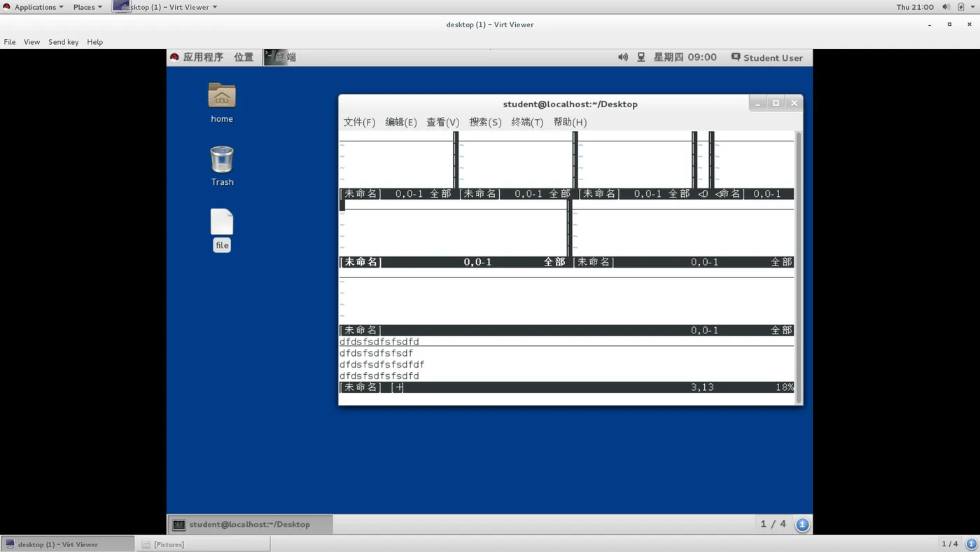Viewport: 980px width, 552px height.
Task: Close the Virt Viewer window
Action: [x=969, y=25]
